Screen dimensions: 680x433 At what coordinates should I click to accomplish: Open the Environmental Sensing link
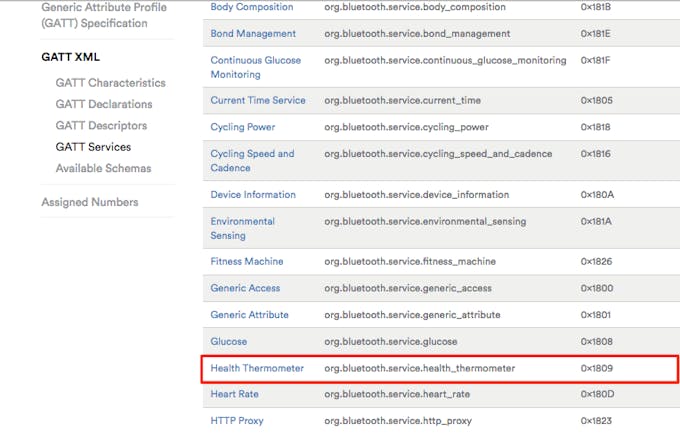click(x=242, y=228)
